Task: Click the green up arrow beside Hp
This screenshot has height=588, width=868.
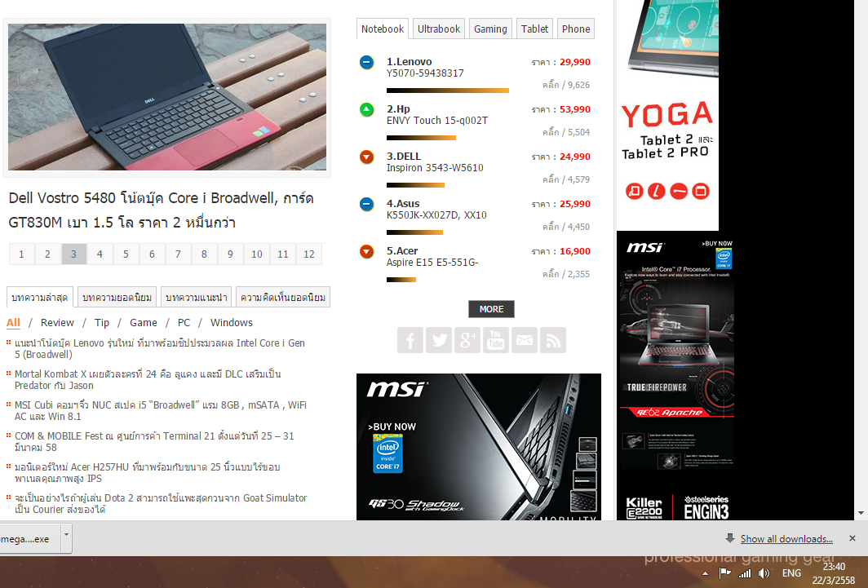Action: tap(366, 109)
